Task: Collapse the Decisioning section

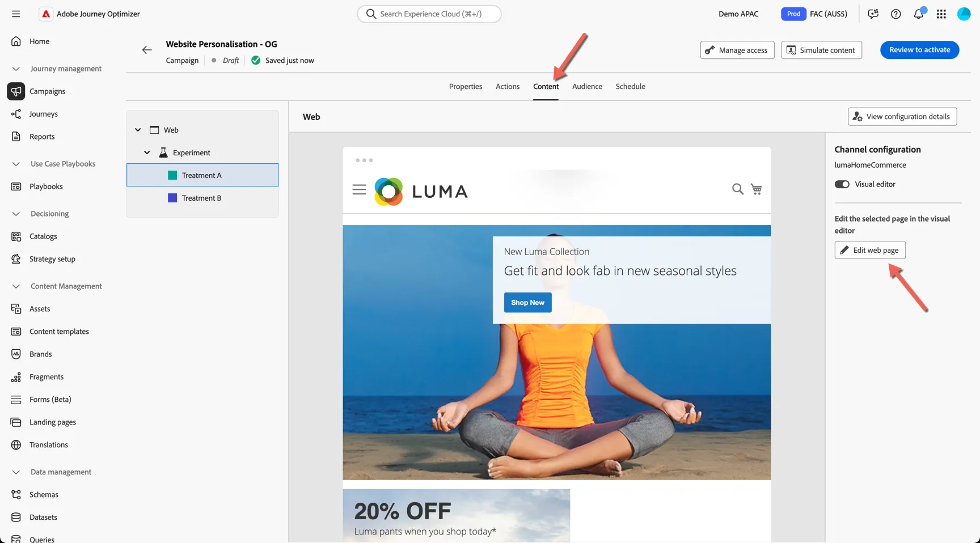Action: pos(16,214)
